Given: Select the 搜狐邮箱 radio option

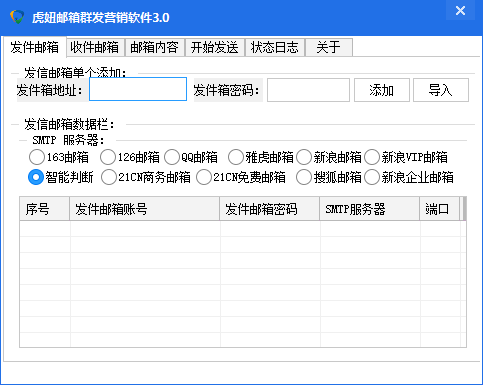Looking at the screenshot, I should tap(329, 177).
